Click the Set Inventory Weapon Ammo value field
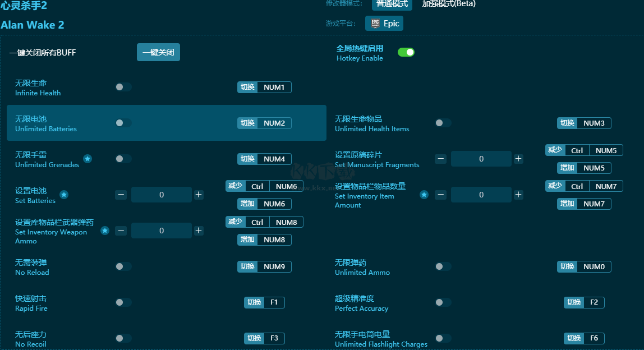The height and width of the screenshot is (350, 644). pos(162,231)
